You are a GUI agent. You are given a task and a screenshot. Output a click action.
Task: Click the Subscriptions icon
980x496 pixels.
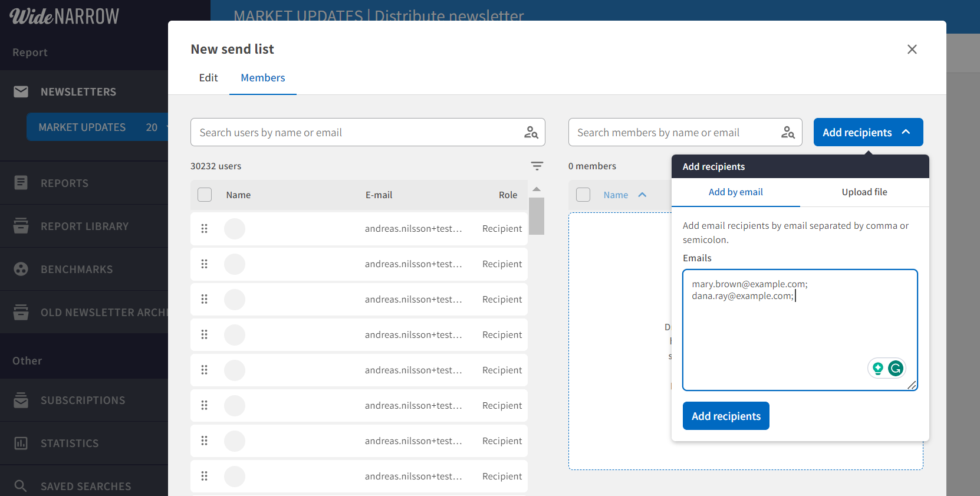click(x=21, y=400)
